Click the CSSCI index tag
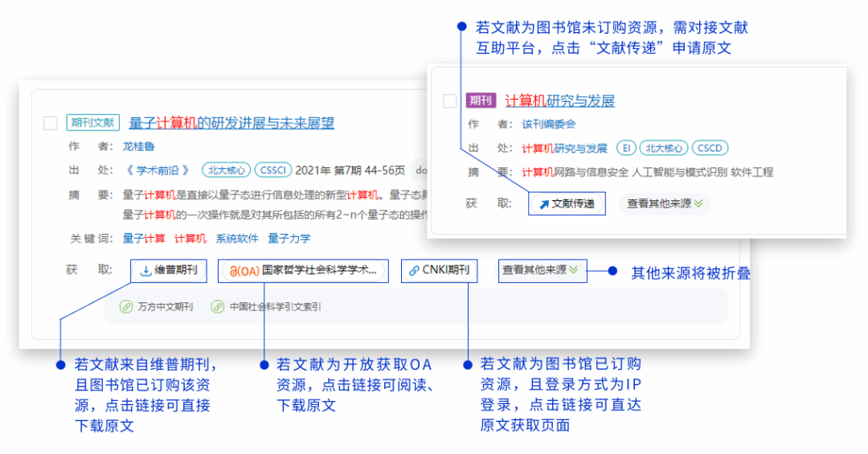The height and width of the screenshot is (454, 868). [x=274, y=170]
